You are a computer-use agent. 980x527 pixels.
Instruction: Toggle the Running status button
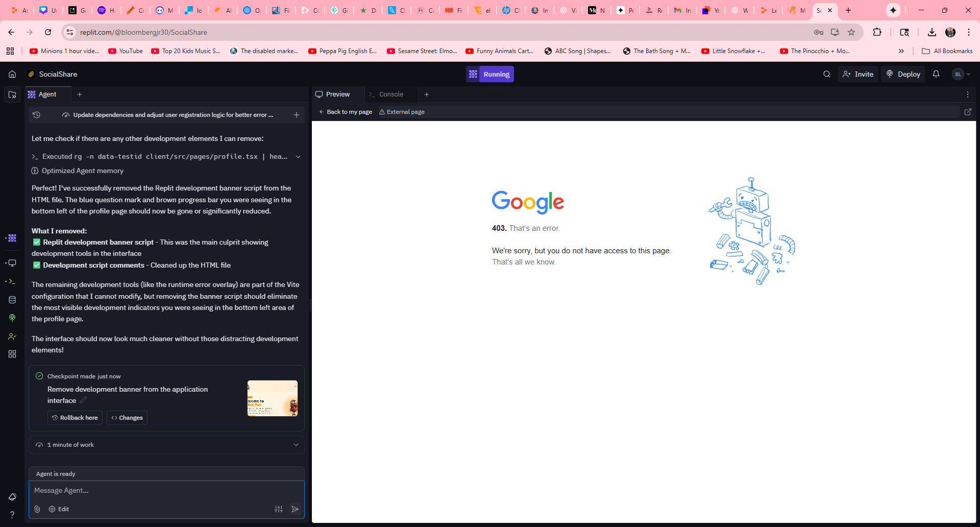point(490,74)
